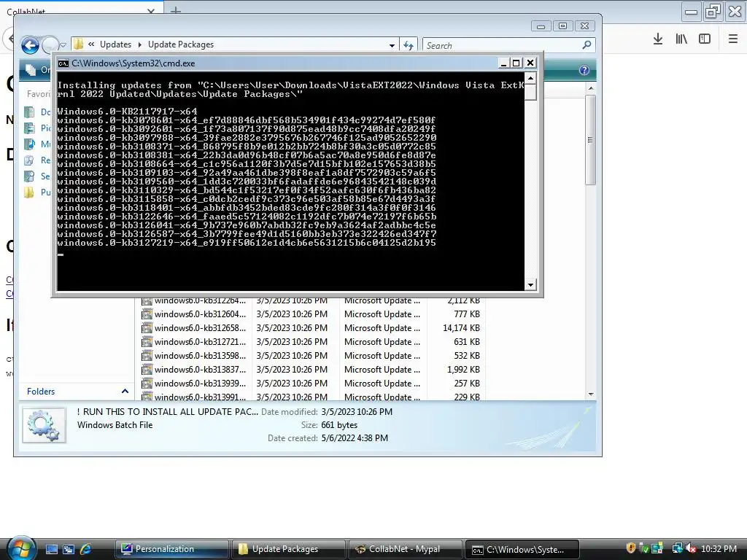
Task: Click cmd window scrollbar up arrow
Action: (530, 78)
